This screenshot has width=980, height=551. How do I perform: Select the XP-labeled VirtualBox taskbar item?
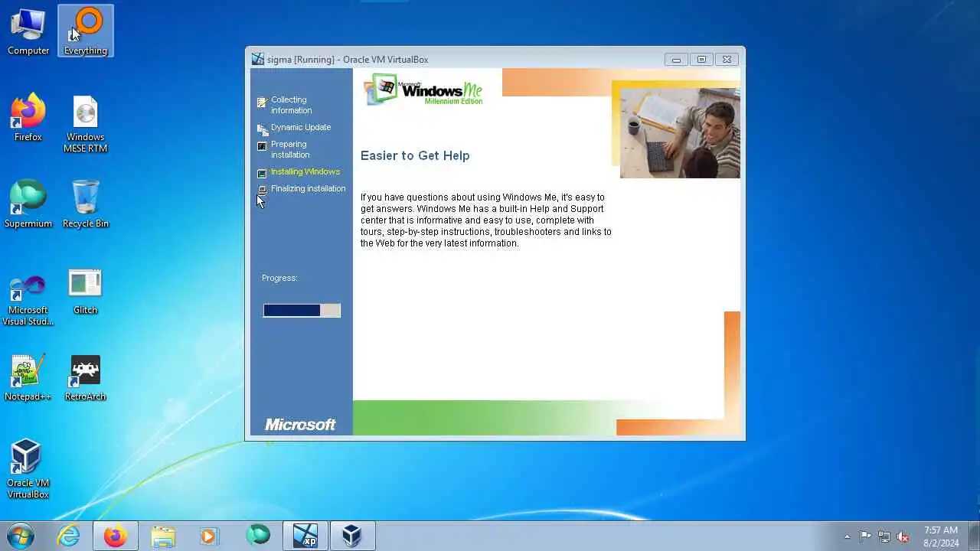[x=305, y=536]
